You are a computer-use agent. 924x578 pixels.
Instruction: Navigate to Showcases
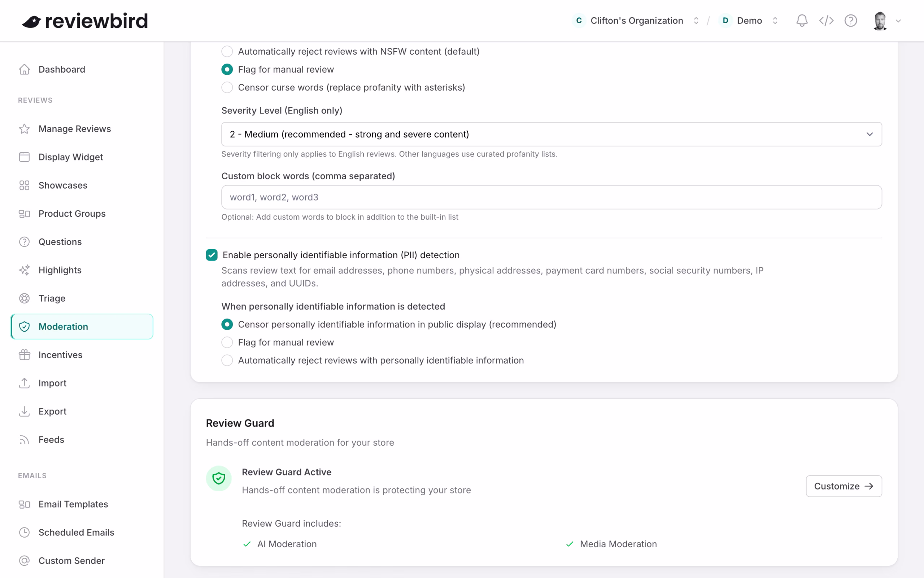click(x=82, y=185)
